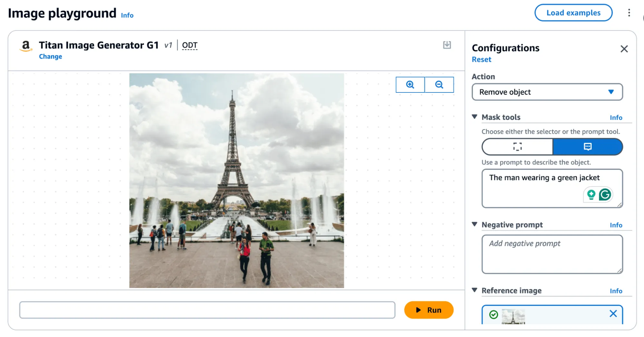This screenshot has width=644, height=337.
Task: Click the green lightbulb suggestion icon
Action: tap(591, 195)
